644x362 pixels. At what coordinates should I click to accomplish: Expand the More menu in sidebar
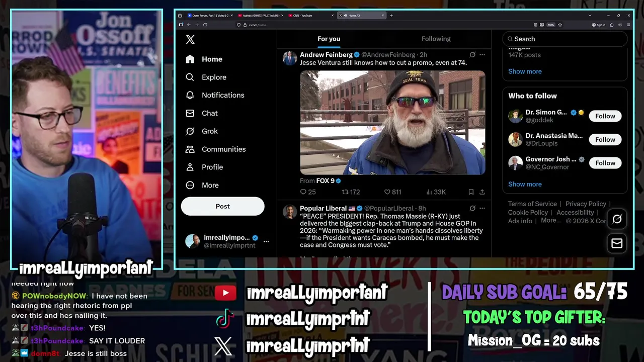[x=202, y=185]
